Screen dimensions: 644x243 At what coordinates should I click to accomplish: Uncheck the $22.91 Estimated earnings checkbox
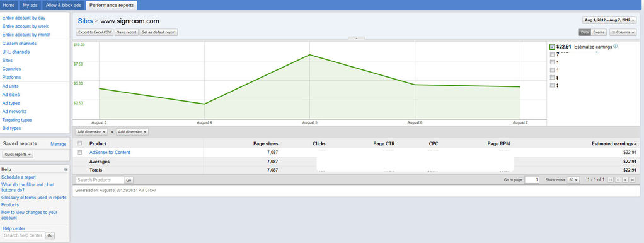553,47
